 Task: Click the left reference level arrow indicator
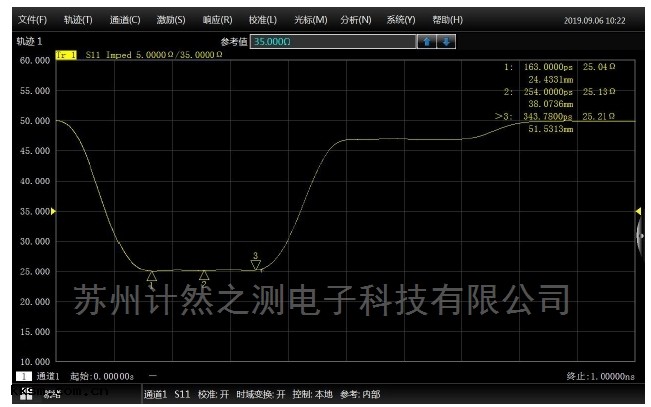[x=54, y=211]
